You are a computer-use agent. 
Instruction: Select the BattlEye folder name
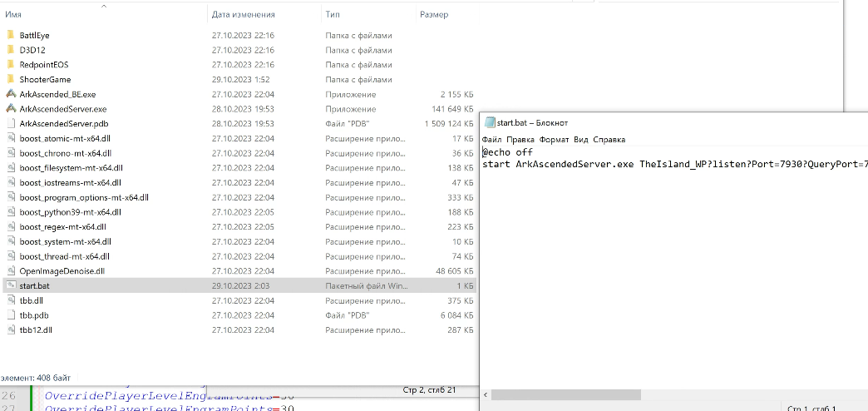(34, 35)
